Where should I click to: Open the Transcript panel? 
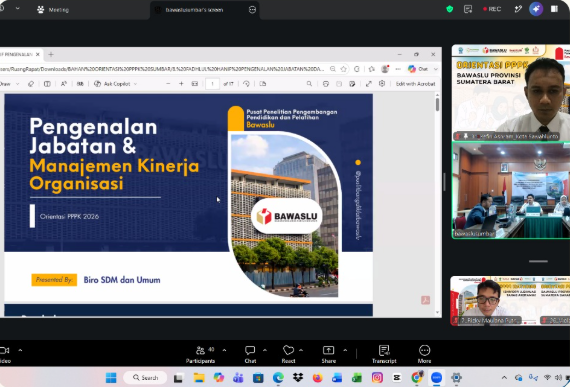(384, 354)
